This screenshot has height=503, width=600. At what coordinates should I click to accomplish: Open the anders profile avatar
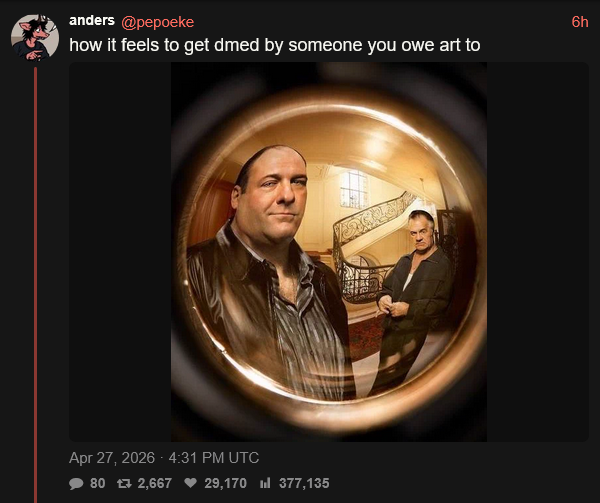tap(35, 38)
